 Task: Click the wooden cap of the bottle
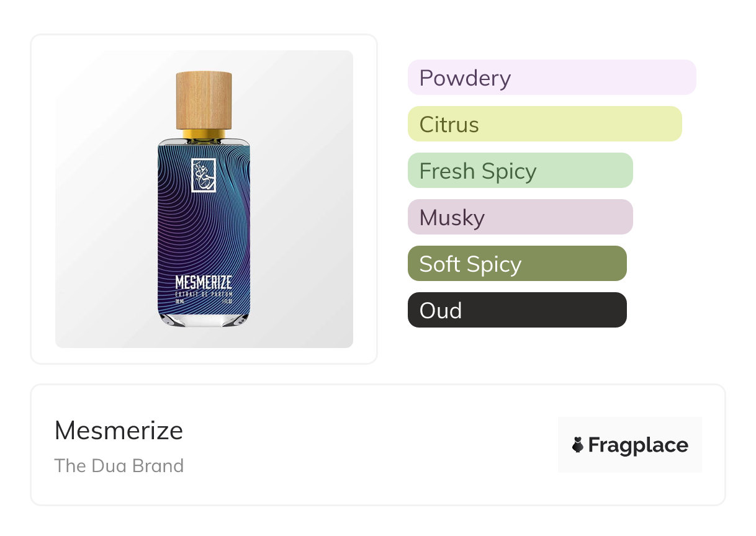coord(204,100)
